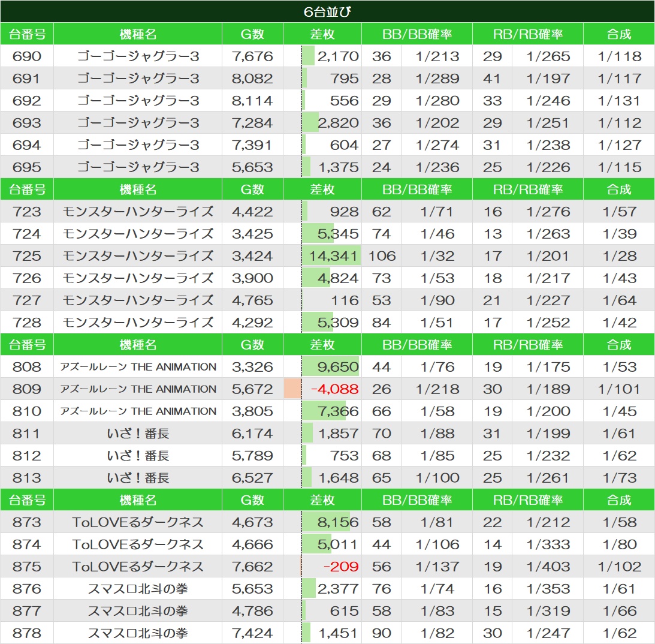Click アズールレーン THE ANIMATION in row 810
Image resolution: width=655 pixels, height=644 pixels.
(138, 411)
